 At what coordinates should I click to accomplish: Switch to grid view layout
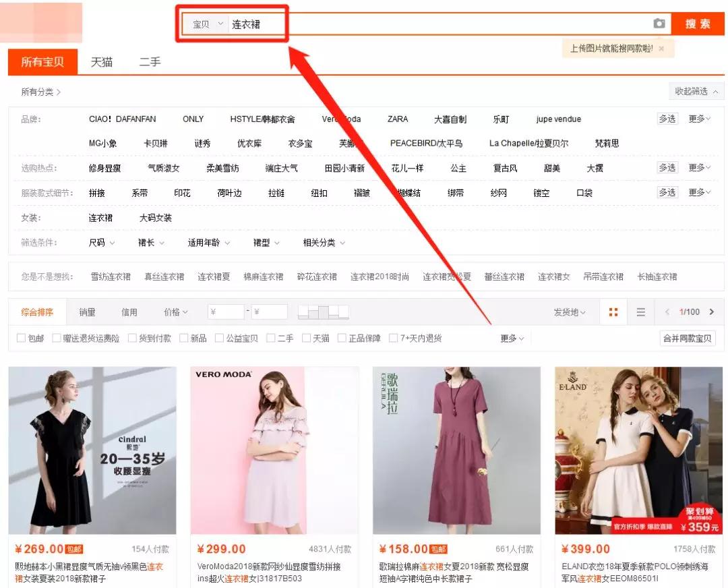coord(613,312)
